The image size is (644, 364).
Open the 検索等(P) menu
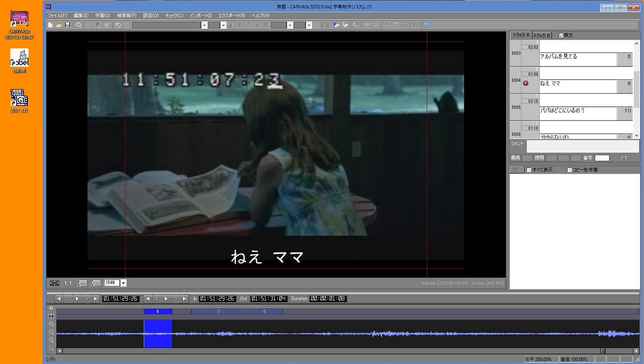coord(126,16)
